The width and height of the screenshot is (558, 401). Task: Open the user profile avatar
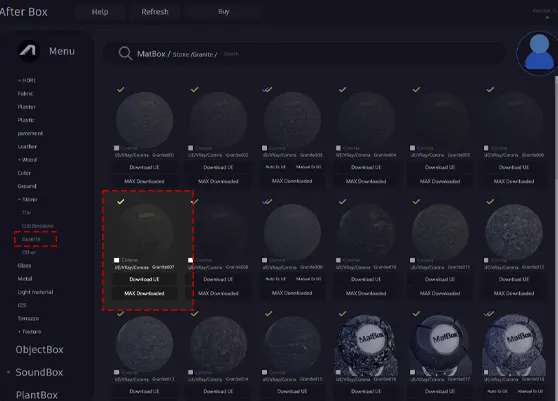tap(538, 53)
